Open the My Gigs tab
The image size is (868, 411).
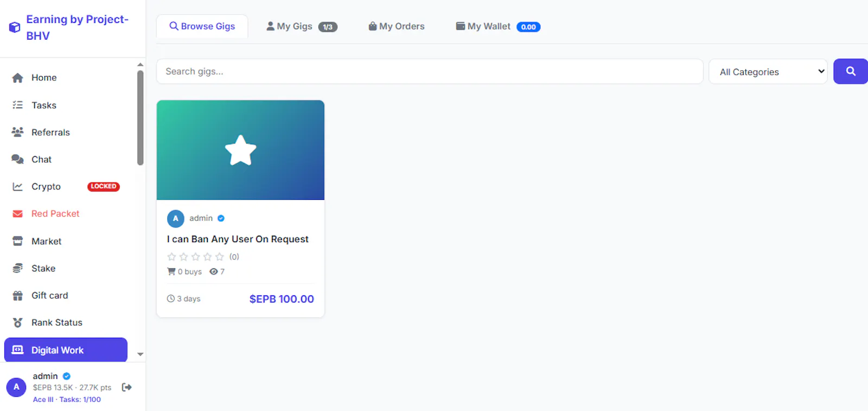point(302,26)
